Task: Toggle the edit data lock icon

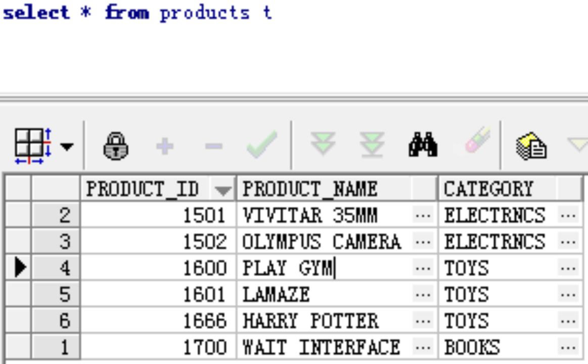Action: coord(116,146)
